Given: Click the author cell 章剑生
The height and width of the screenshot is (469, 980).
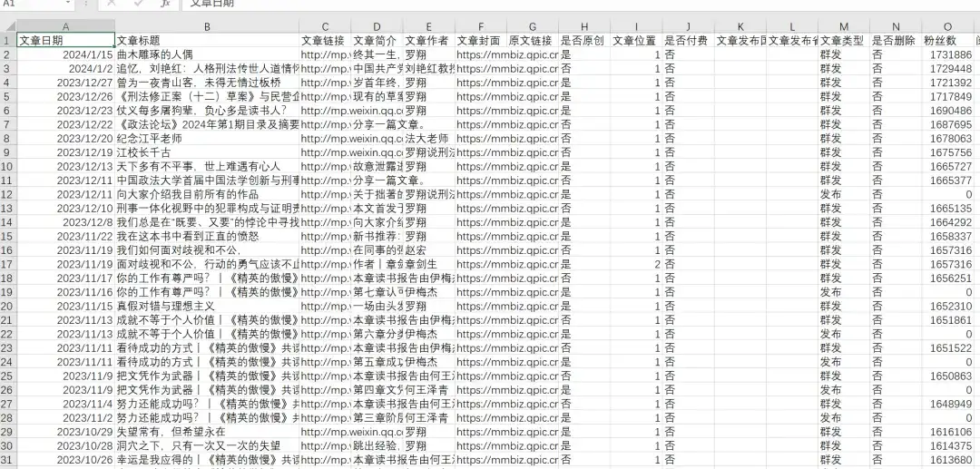Looking at the screenshot, I should pos(428,264).
